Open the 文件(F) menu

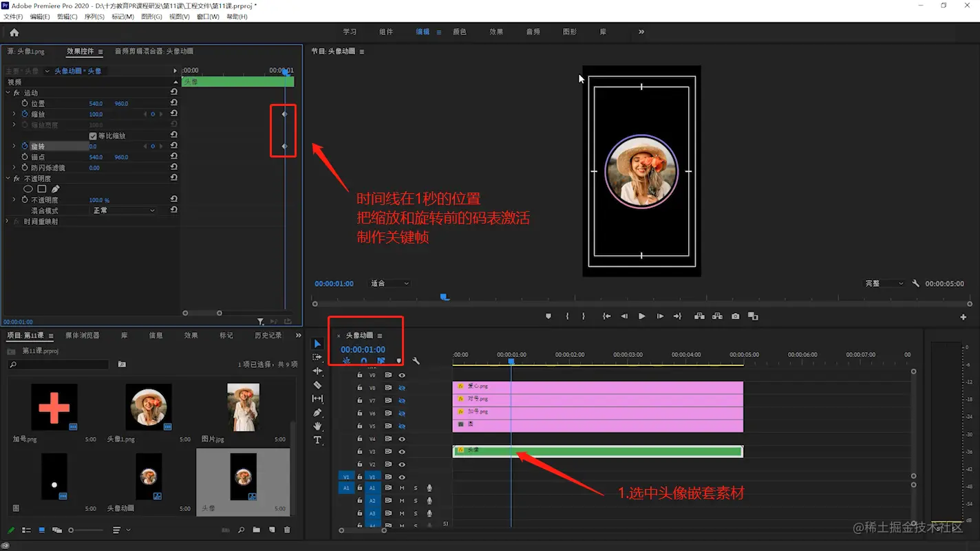coord(13,17)
